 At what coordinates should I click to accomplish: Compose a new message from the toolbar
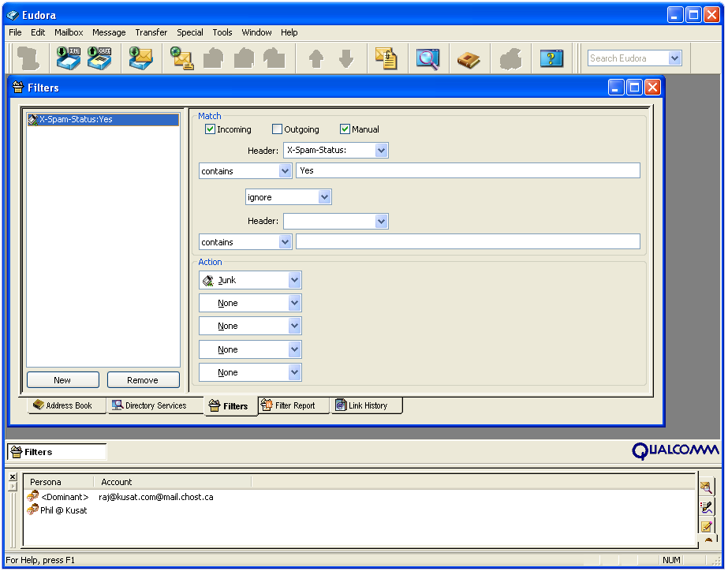(x=182, y=58)
